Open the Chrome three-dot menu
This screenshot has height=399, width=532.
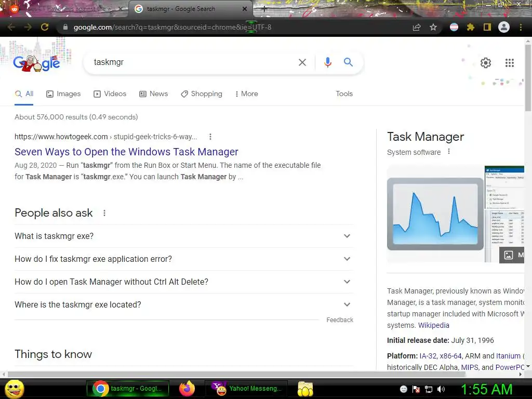(521, 27)
